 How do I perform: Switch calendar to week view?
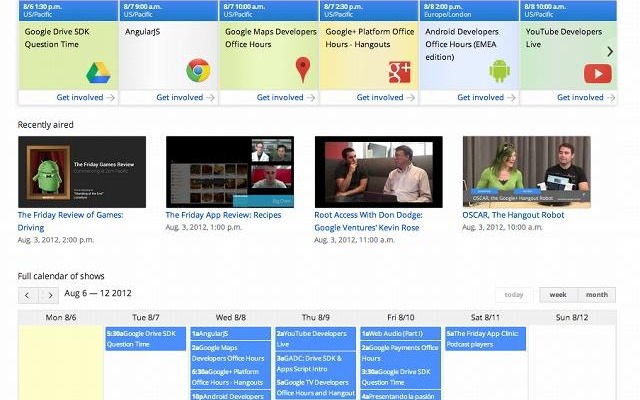(558, 295)
